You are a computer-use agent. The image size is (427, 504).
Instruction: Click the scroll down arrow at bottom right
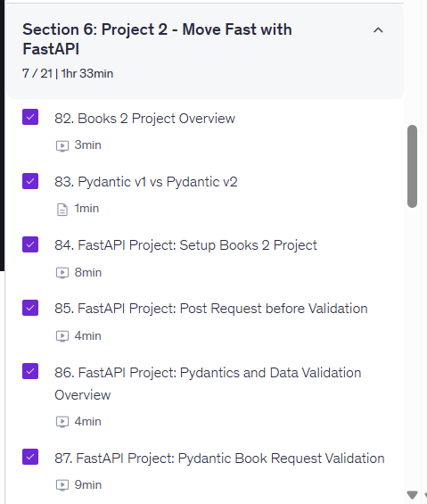pyautogui.click(x=412, y=495)
